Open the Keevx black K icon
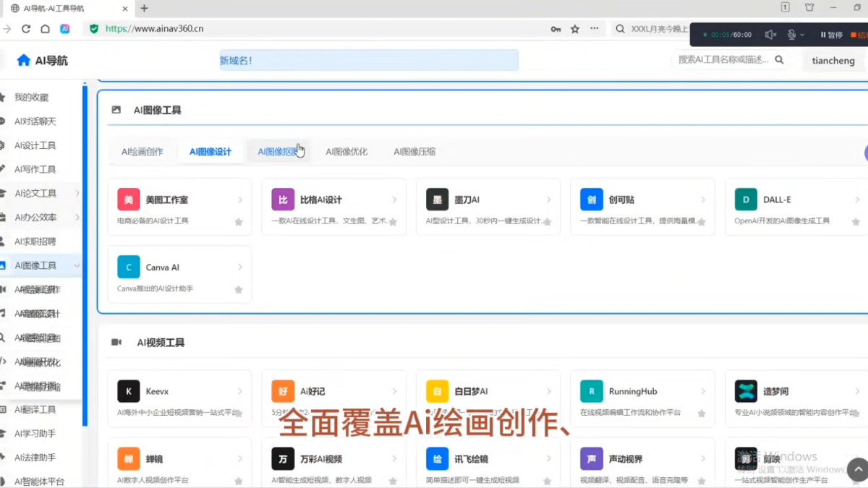 click(128, 391)
